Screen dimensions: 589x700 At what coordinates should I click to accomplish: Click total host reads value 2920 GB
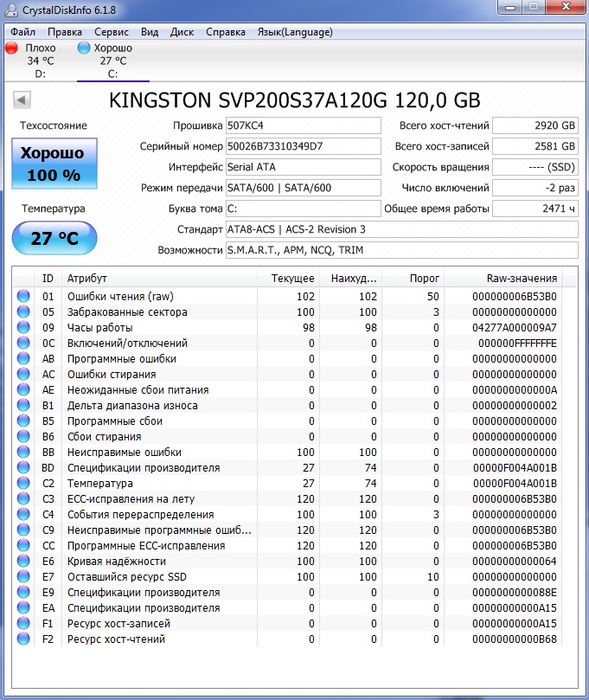click(x=535, y=125)
